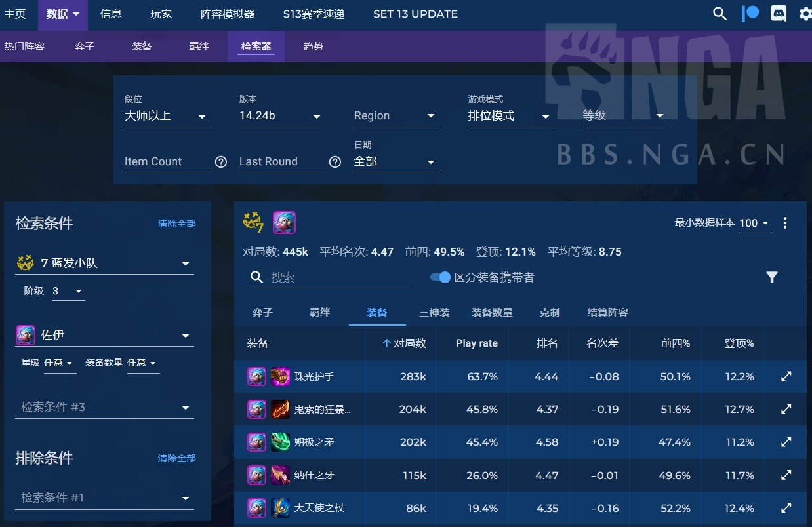Go to 趋势 sub-navigation
This screenshot has height=527, width=812.
(314, 47)
